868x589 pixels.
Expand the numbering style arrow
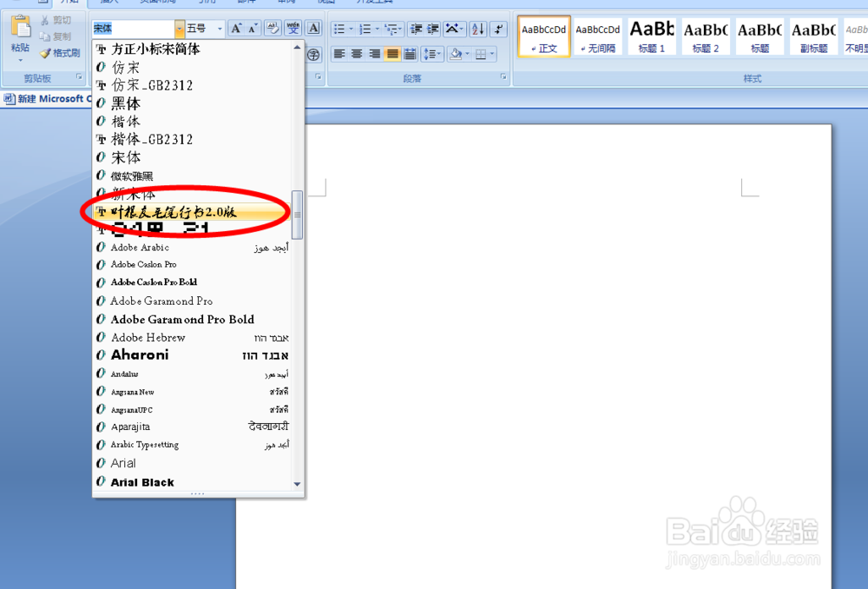378,29
